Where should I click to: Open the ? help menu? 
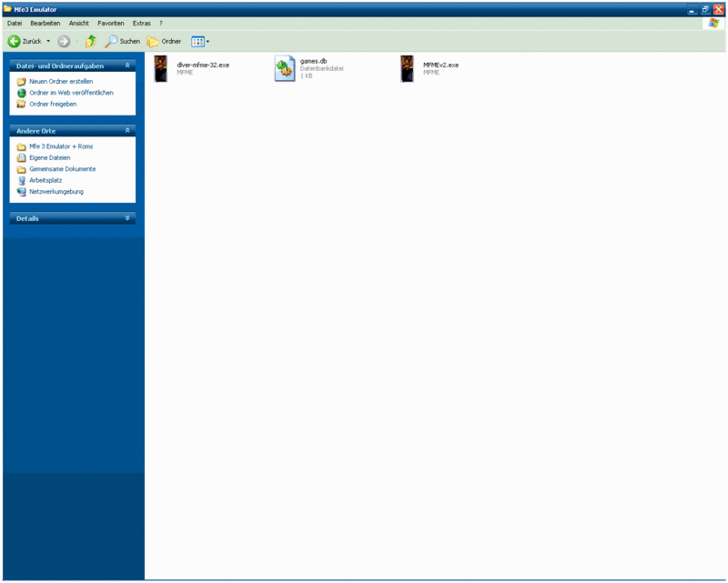161,24
